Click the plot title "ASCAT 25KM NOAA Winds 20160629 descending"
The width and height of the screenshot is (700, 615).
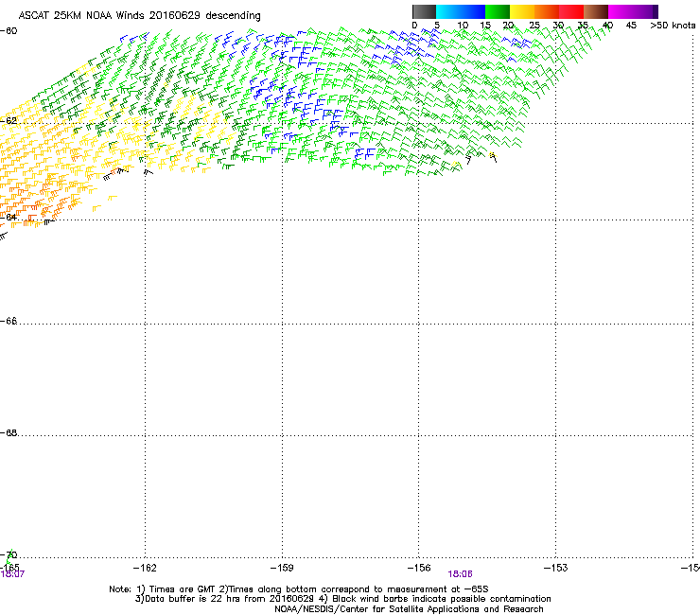tap(139, 15)
